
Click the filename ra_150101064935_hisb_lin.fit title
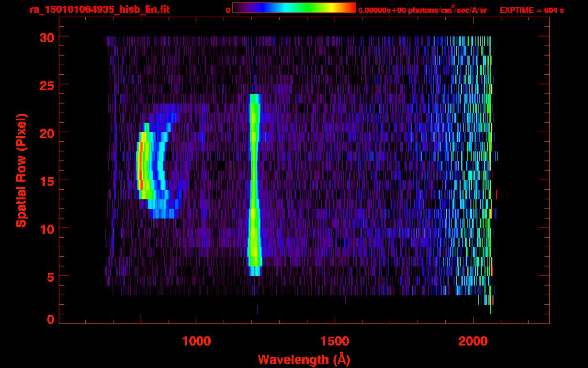[99, 10]
